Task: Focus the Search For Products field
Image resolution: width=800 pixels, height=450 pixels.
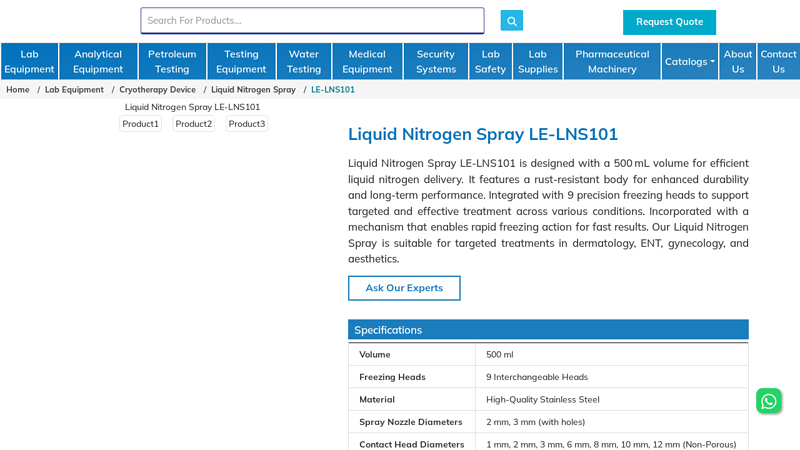Action: 312,20
